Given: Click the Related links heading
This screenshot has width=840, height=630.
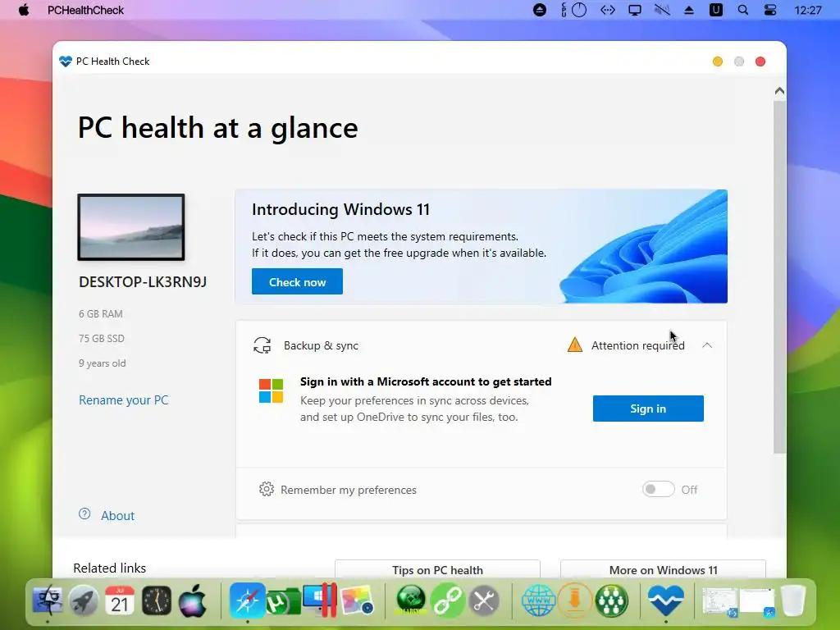Looking at the screenshot, I should point(110,568).
